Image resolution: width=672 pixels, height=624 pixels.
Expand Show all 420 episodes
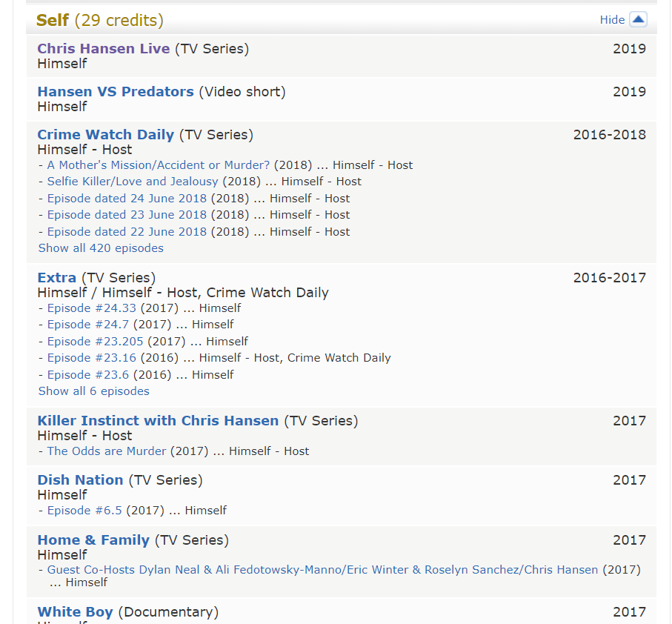101,248
